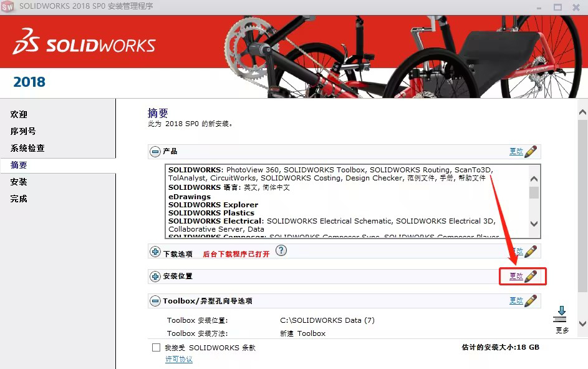Screen dimensions: 588x369
Task: Click the product list scrollbar thumb
Action: pyautogui.click(x=534, y=192)
